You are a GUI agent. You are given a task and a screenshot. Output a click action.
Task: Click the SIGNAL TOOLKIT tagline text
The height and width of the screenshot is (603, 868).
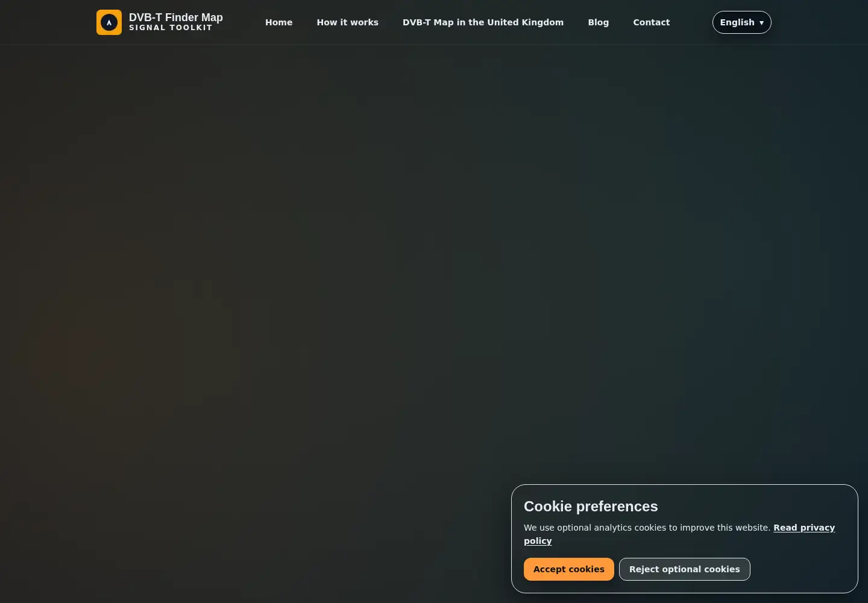coord(171,28)
